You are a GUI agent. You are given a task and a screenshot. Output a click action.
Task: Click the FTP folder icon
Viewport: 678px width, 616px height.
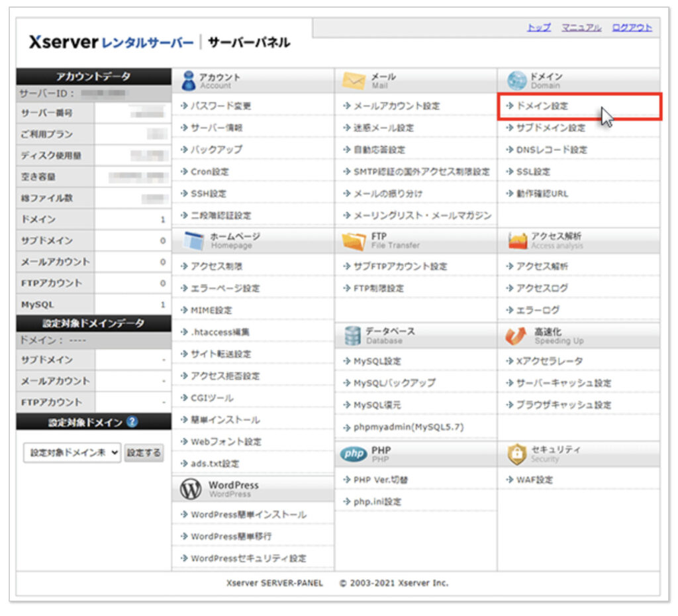click(x=354, y=241)
